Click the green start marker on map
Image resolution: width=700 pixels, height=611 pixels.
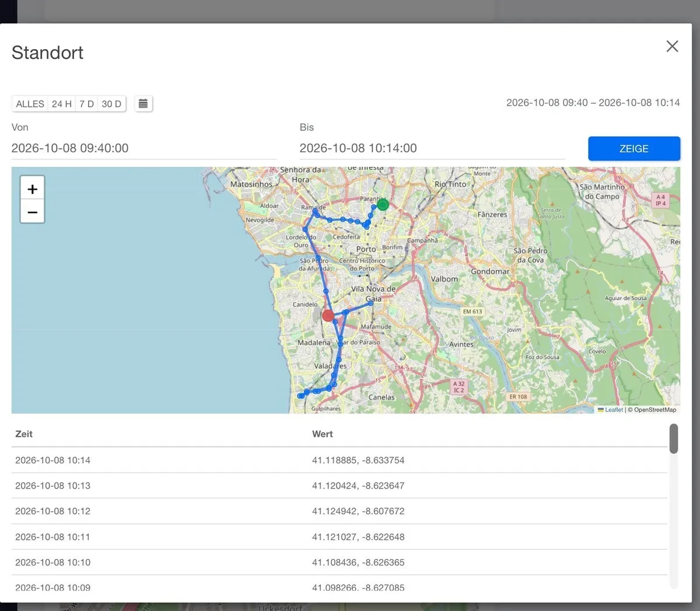tap(383, 205)
